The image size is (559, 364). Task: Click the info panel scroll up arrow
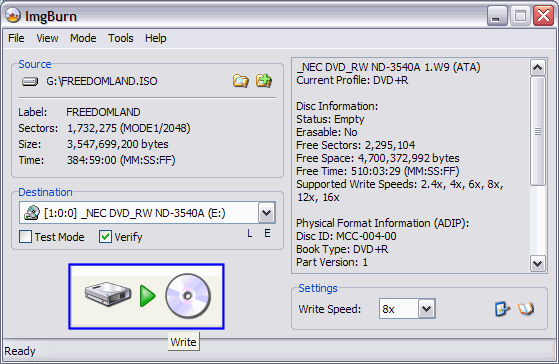538,67
